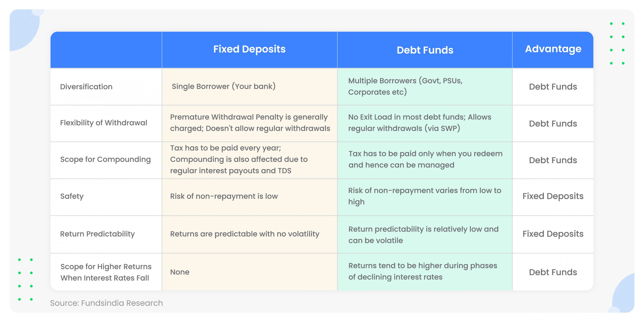Click the Advantage column header
The height and width of the screenshot is (322, 644).
(x=553, y=49)
